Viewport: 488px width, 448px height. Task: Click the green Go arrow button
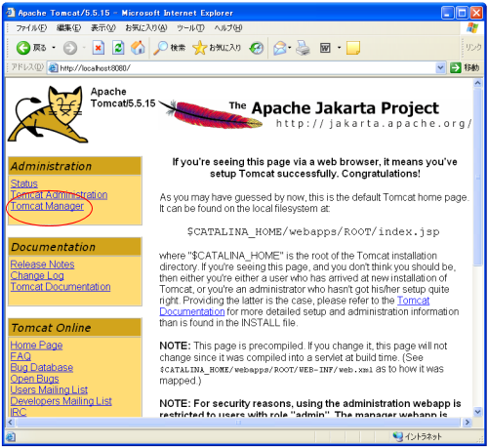(x=456, y=68)
